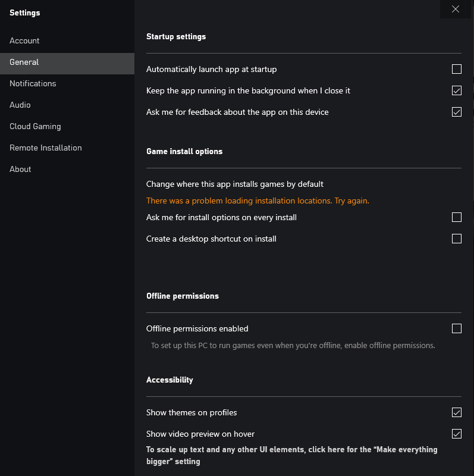Image resolution: width=474 pixels, height=476 pixels.
Task: Enable automatically launch app at startup
Action: [457, 69]
